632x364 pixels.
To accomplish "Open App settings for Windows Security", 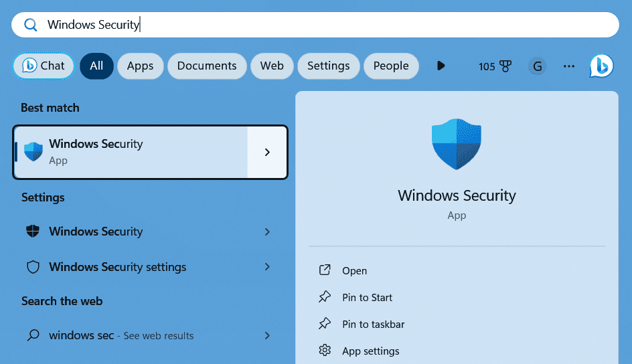I will tap(370, 351).
